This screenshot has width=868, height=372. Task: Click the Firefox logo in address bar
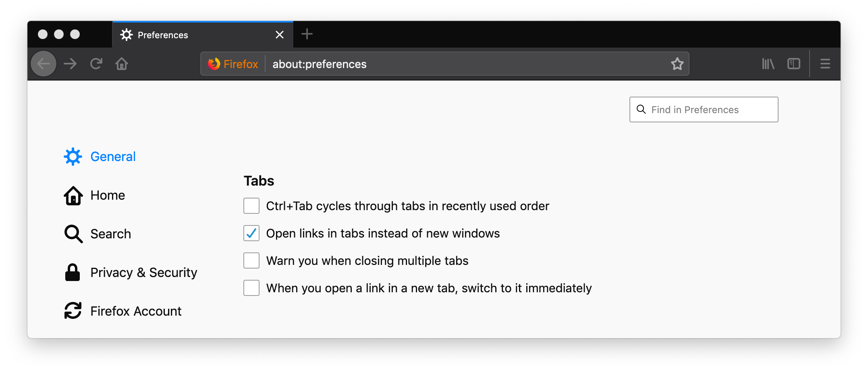click(214, 64)
